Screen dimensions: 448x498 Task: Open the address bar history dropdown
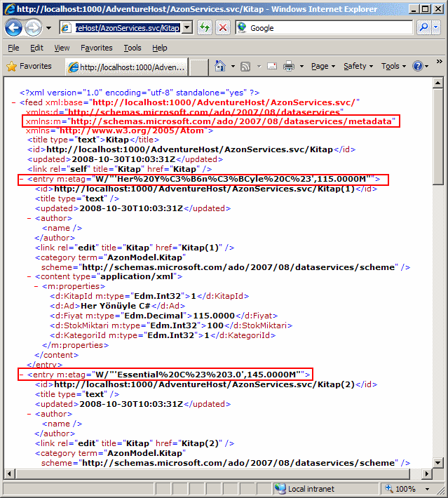187,27
